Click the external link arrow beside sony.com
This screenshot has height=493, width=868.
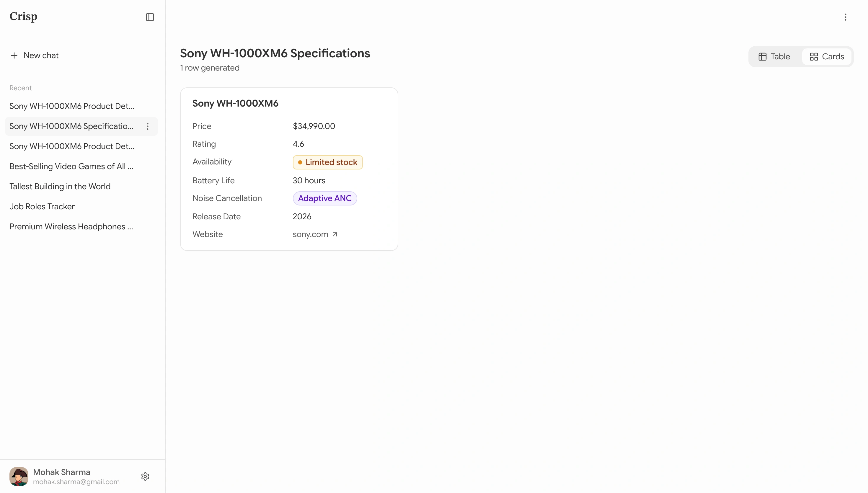point(335,234)
